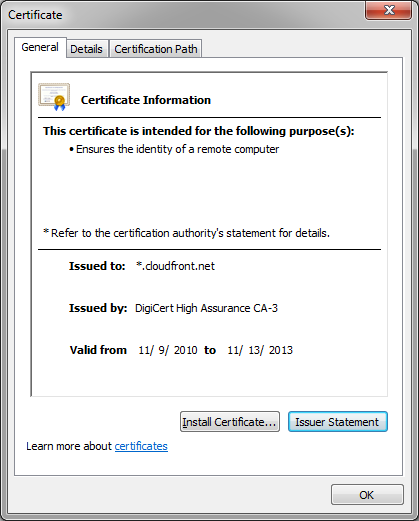
Task: Click the Install Certificate button
Action: pos(230,422)
